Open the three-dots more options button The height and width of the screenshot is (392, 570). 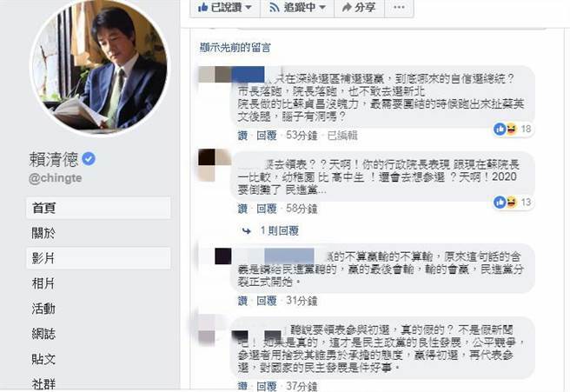(x=399, y=7)
